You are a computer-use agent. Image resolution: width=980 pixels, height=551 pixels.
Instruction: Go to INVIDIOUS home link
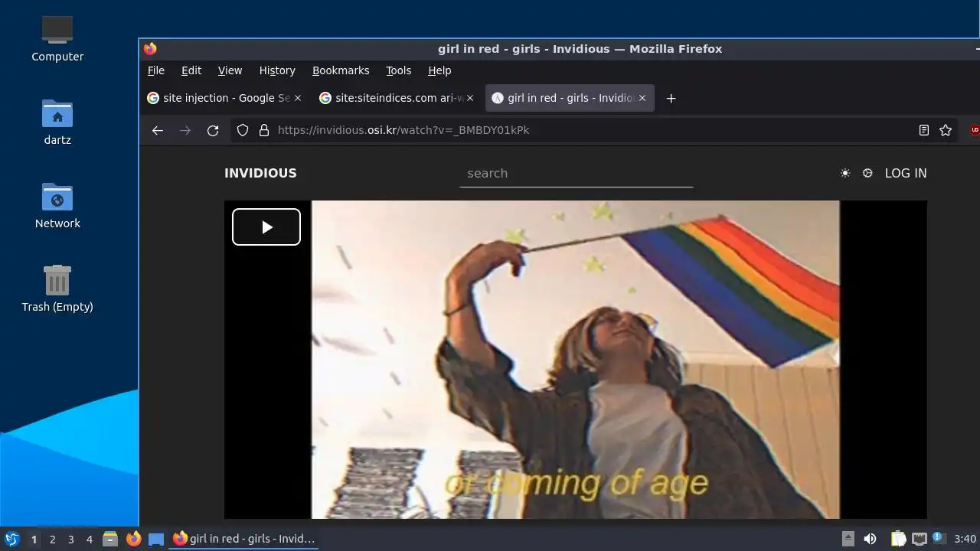(260, 173)
